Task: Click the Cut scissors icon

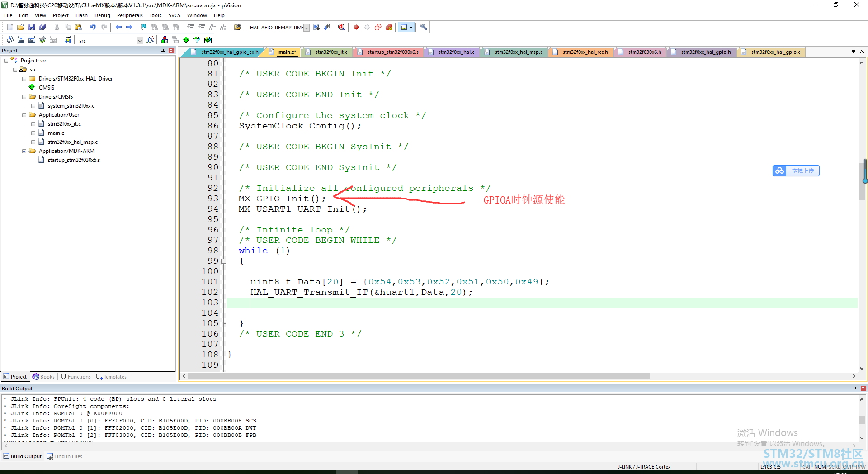Action: tap(57, 27)
